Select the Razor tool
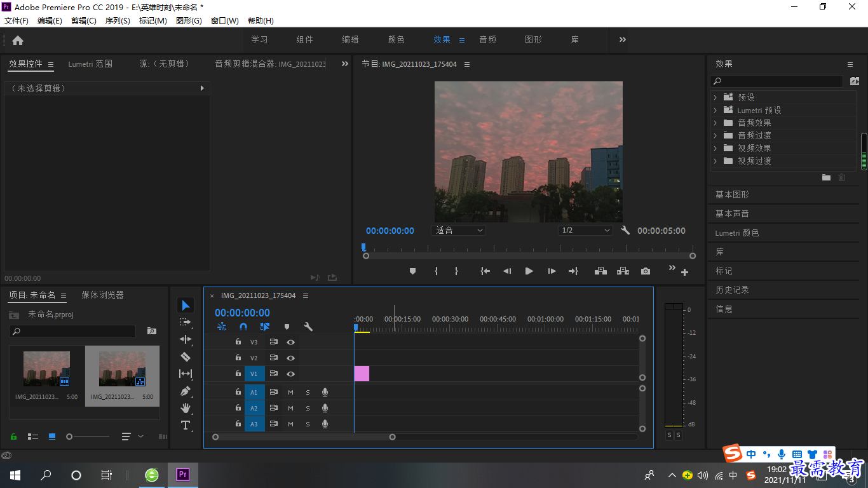This screenshot has width=868, height=488. [186, 356]
